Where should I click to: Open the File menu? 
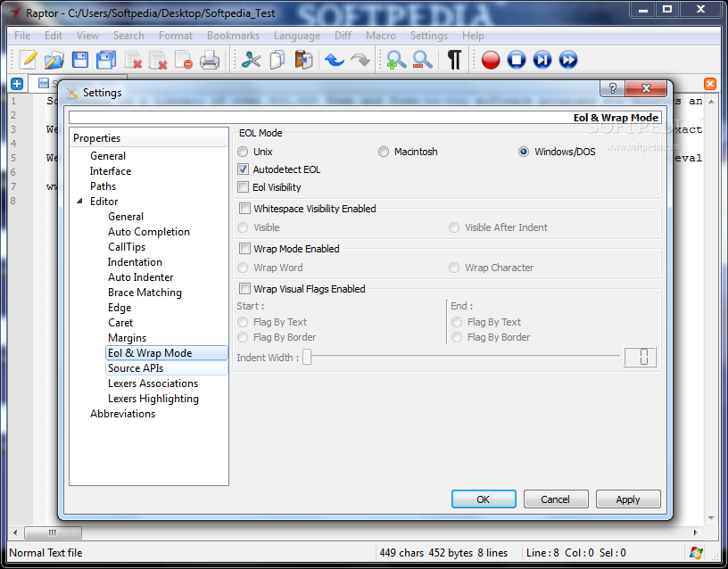[x=22, y=36]
